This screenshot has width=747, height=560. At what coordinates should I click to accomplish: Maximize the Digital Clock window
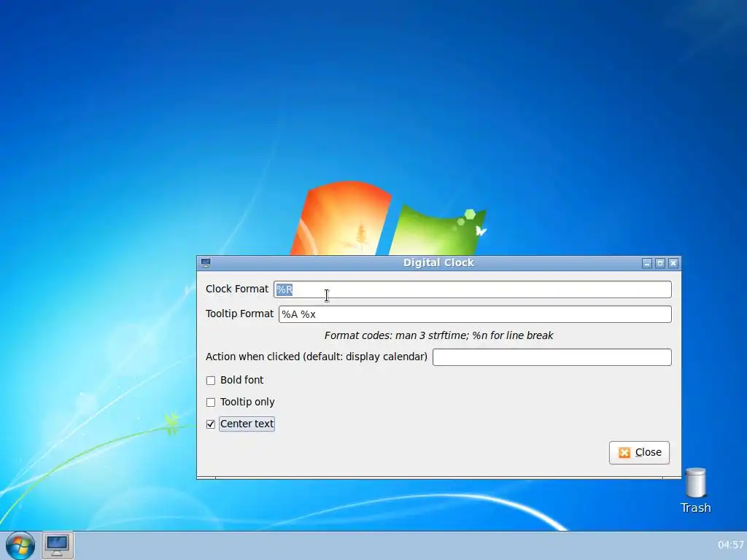tap(659, 262)
